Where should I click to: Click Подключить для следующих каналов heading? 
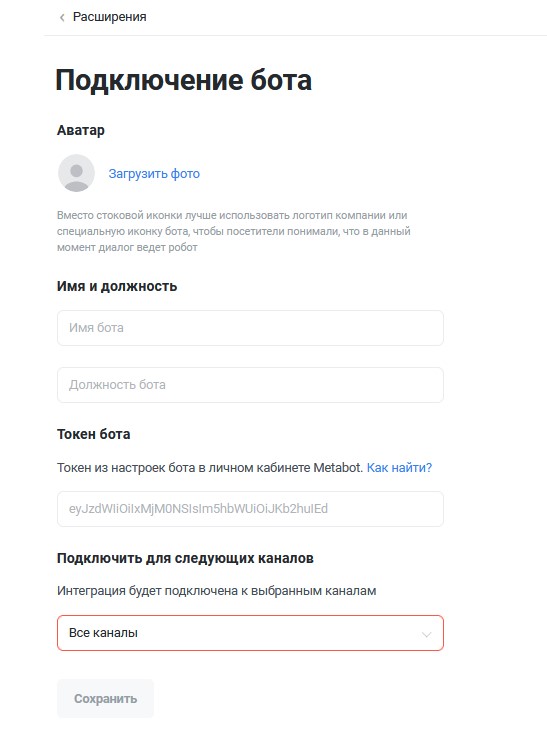coord(185,558)
